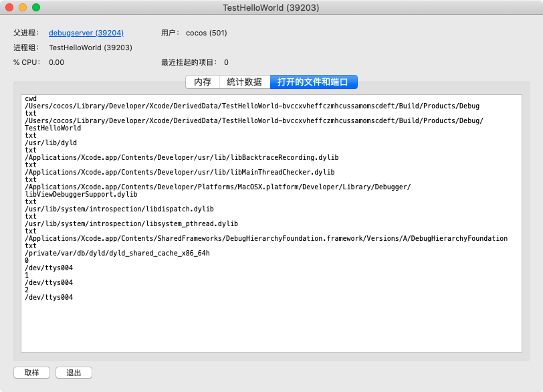Minimize the window using the yellow button

tap(23, 8)
